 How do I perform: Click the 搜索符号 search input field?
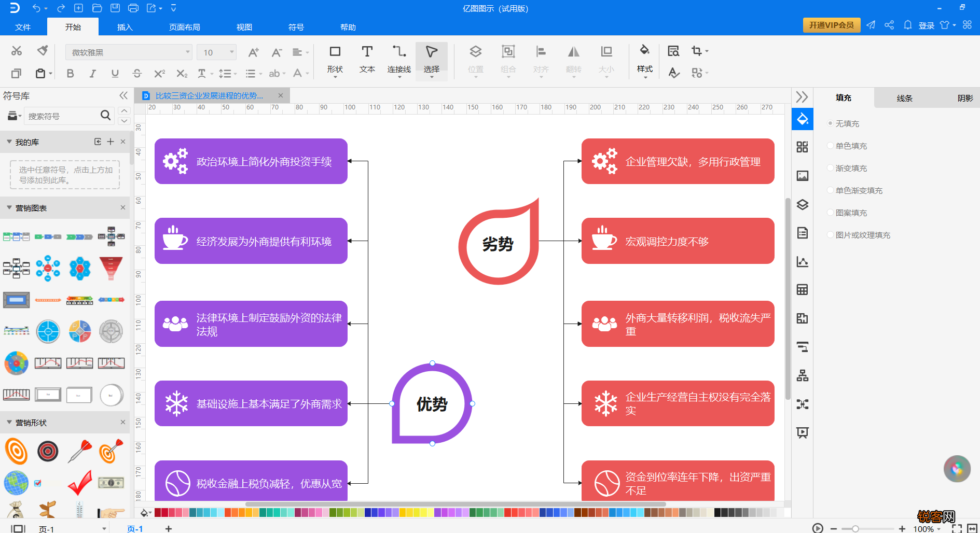tap(62, 116)
